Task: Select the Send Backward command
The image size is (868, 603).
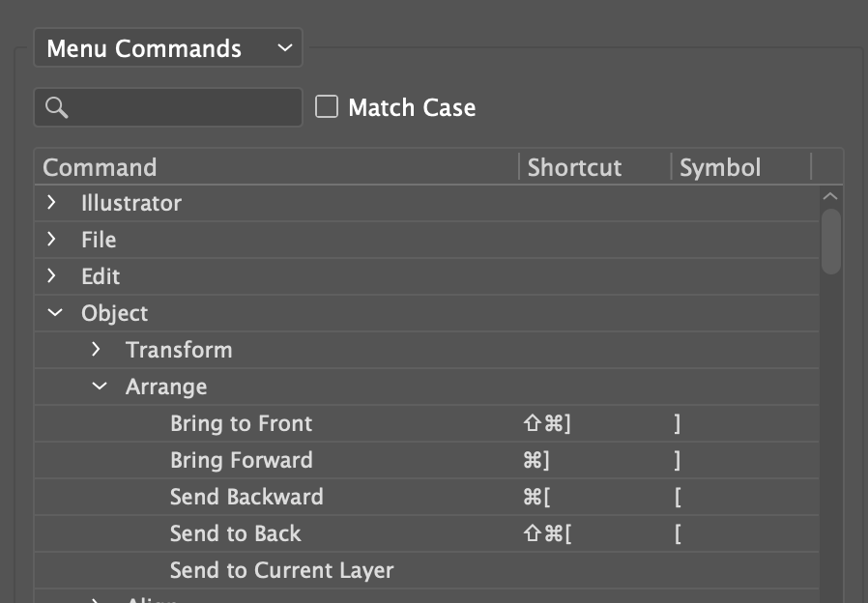Action: 246,497
